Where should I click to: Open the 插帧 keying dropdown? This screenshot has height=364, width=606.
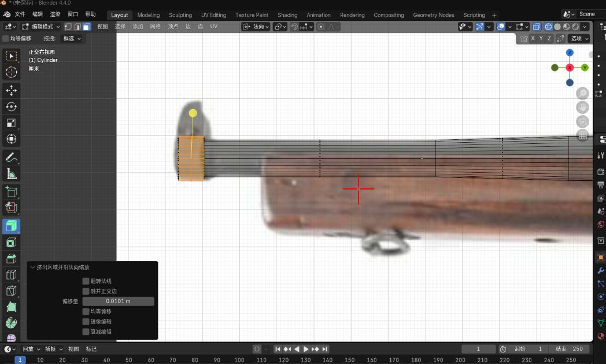tap(54, 349)
